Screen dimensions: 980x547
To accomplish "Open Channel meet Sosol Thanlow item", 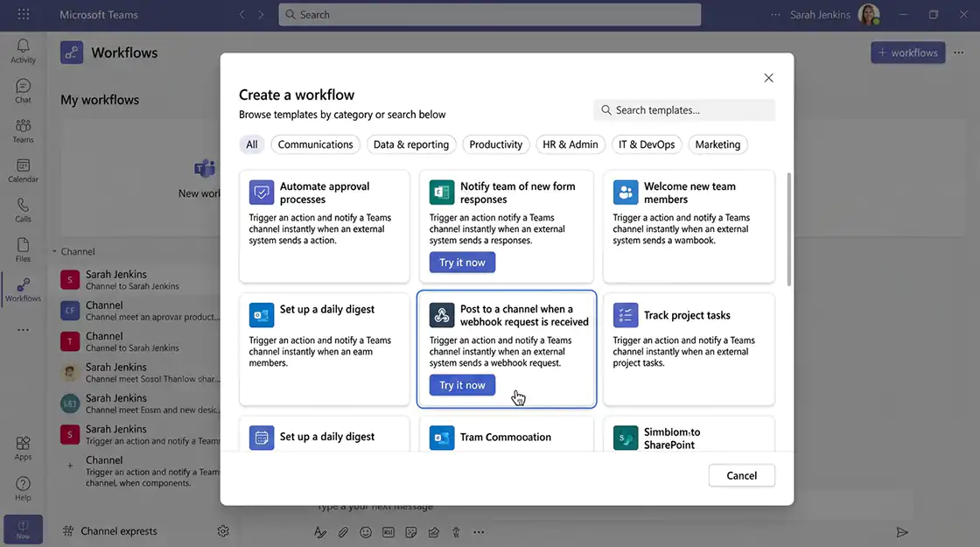I will coord(140,373).
